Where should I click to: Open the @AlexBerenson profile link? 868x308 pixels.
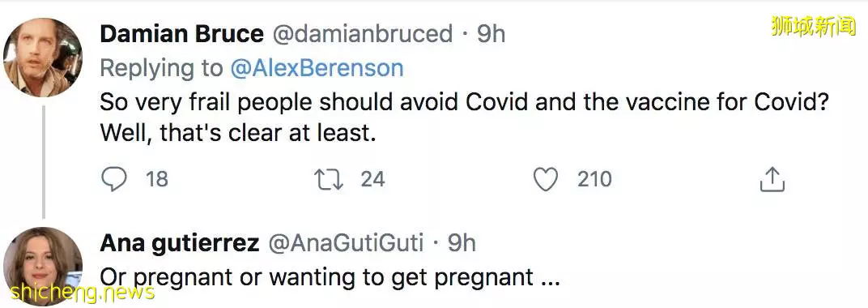[317, 68]
